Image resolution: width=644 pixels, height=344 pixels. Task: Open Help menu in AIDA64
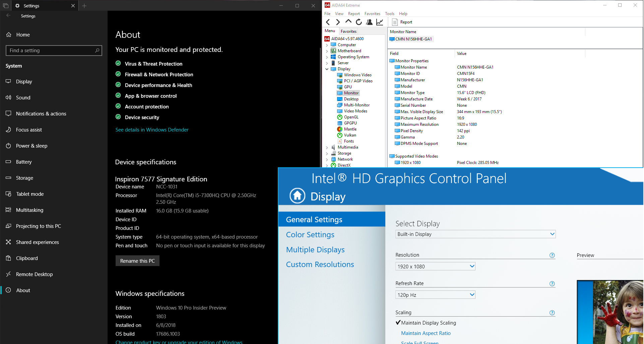click(403, 14)
